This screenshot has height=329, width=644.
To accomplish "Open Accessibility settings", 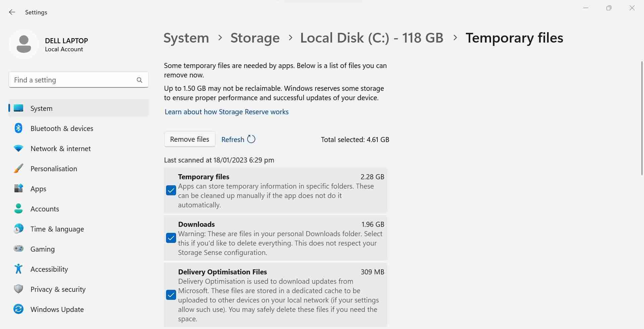I will coord(49,269).
